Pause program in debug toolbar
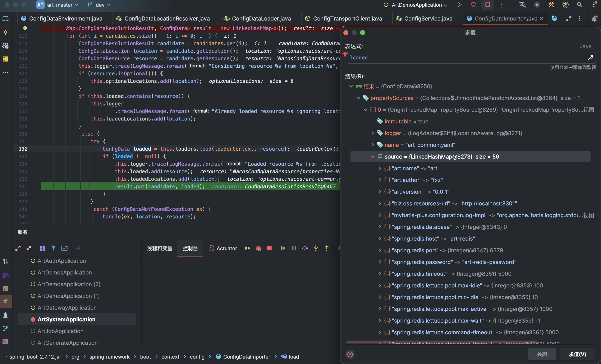This screenshot has width=601, height=364. pos(294,248)
